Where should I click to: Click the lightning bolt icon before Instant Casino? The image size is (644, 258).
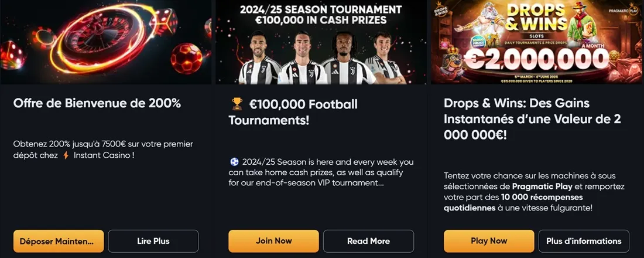66,155
